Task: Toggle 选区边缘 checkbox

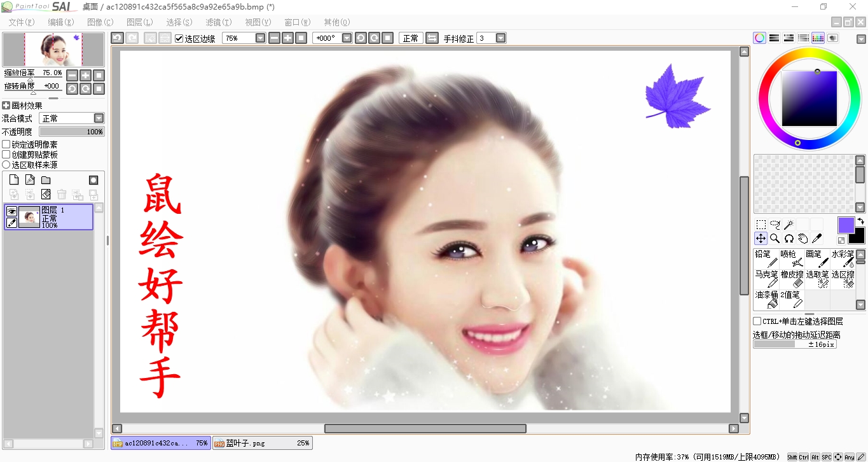Action: click(179, 38)
